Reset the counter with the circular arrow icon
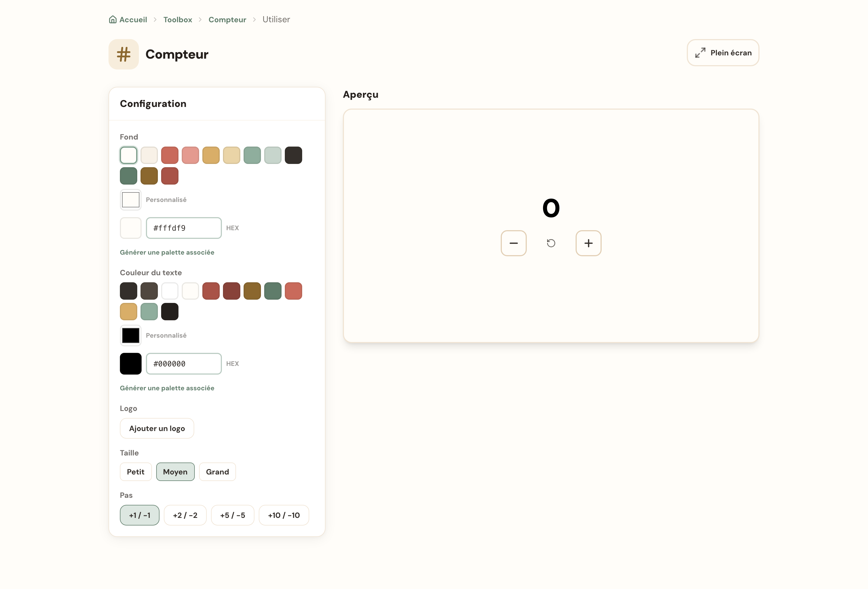 pos(551,243)
